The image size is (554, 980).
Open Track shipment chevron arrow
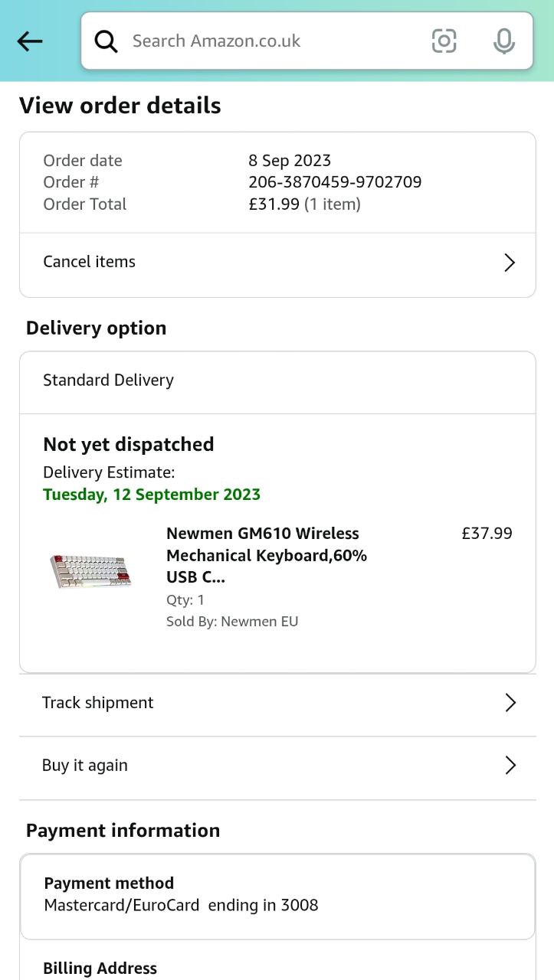510,703
